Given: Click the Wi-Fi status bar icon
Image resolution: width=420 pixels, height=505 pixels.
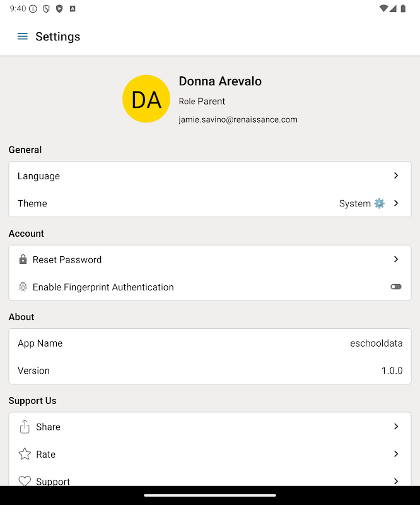Looking at the screenshot, I should [383, 9].
